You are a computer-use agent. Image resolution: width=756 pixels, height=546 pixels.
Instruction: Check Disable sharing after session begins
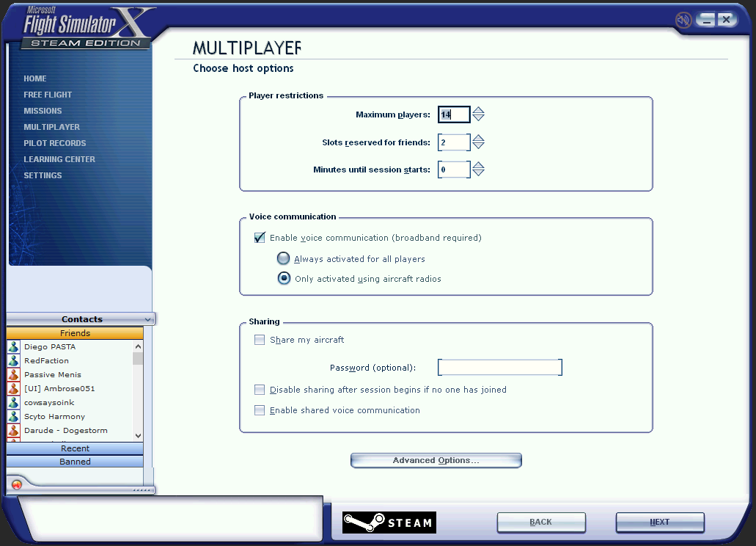point(260,390)
